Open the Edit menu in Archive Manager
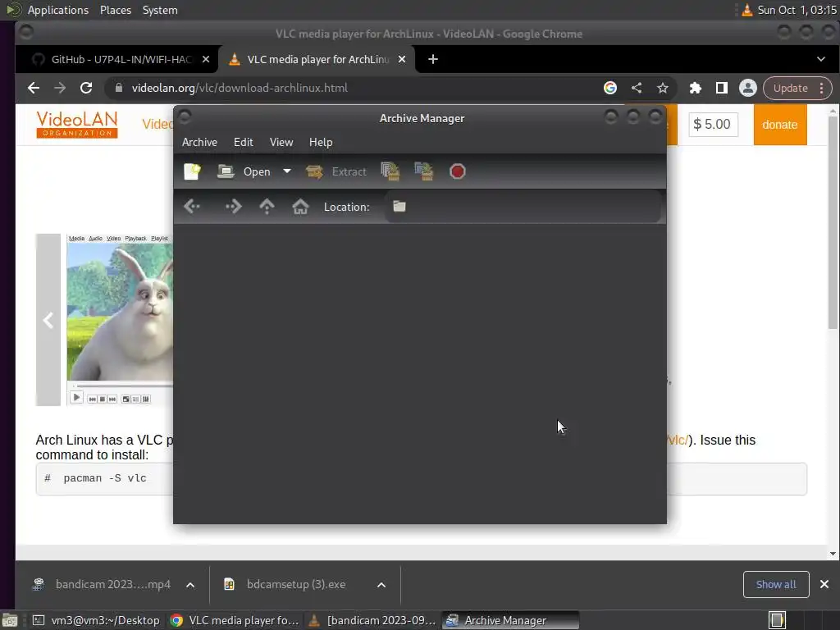840x630 pixels. [243, 142]
